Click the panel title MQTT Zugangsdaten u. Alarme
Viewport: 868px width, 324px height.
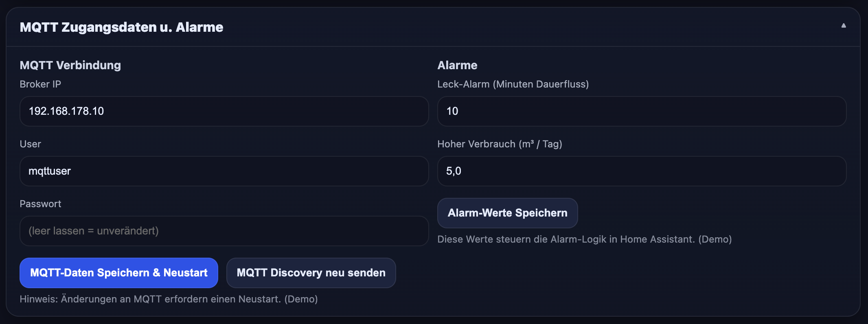click(x=122, y=27)
